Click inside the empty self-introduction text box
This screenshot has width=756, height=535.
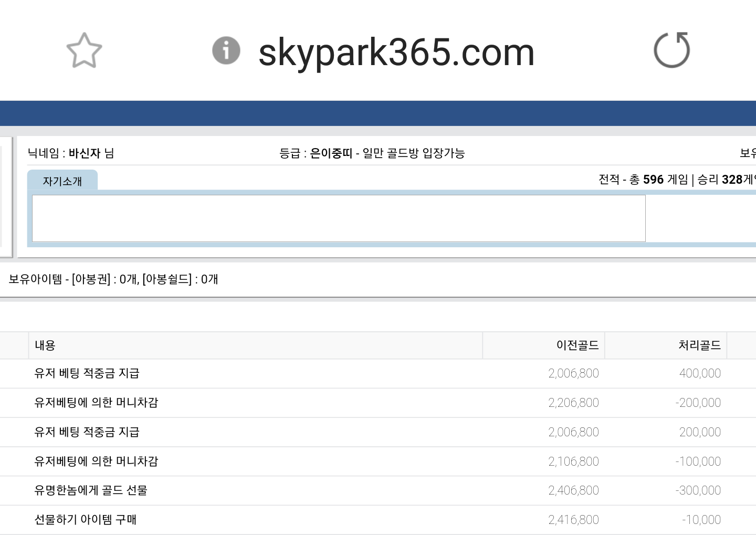click(339, 218)
